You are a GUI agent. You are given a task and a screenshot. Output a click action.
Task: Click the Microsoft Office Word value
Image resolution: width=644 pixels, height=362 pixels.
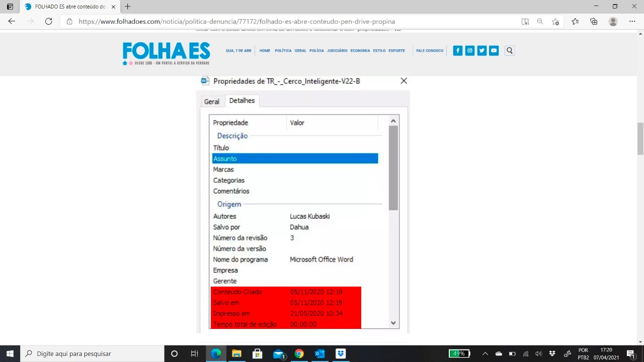[x=321, y=259]
